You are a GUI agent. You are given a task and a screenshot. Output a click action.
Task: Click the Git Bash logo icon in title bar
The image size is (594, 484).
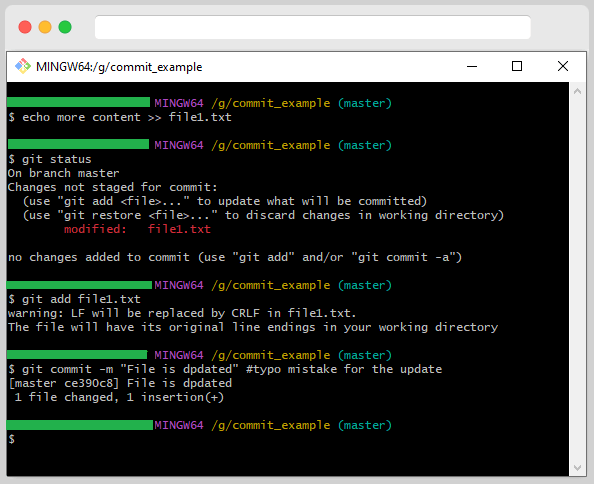pos(23,66)
